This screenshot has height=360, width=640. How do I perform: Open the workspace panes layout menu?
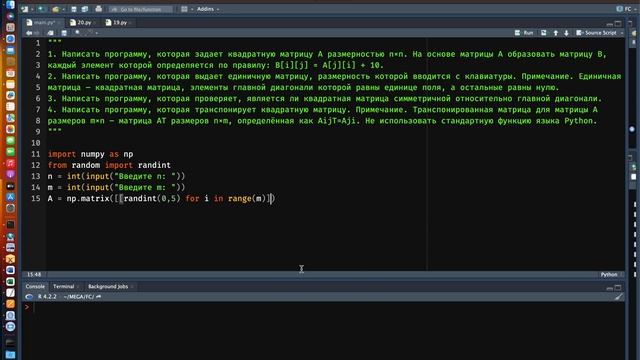tap(187, 9)
